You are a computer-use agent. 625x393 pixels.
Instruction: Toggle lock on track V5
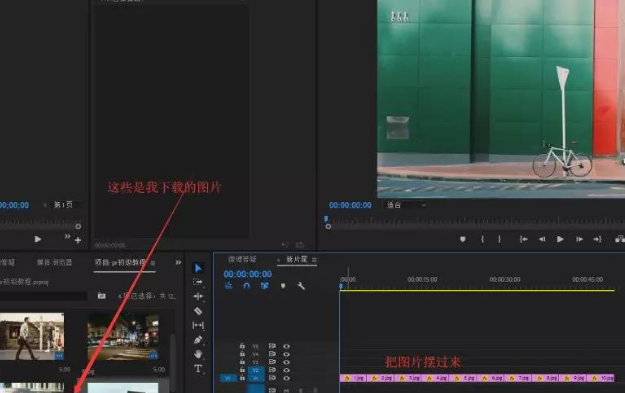242,346
